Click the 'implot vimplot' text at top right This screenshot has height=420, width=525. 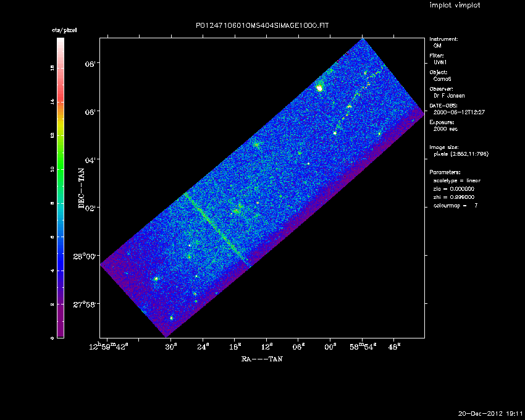pyautogui.click(x=455, y=6)
